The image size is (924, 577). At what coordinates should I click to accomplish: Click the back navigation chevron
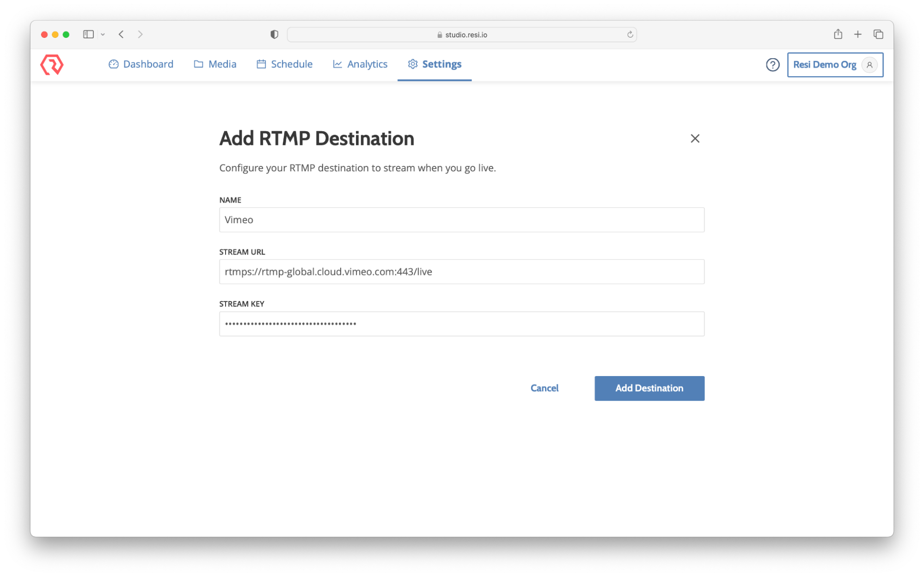pyautogui.click(x=121, y=34)
